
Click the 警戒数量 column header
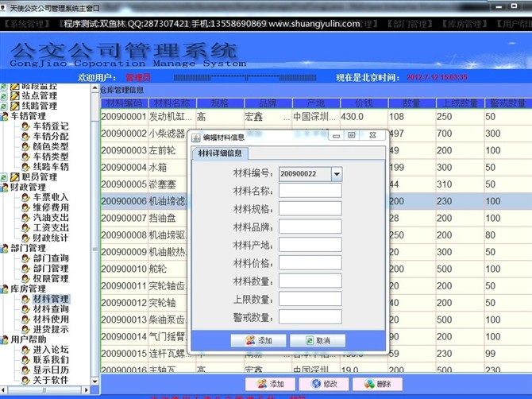click(508, 103)
